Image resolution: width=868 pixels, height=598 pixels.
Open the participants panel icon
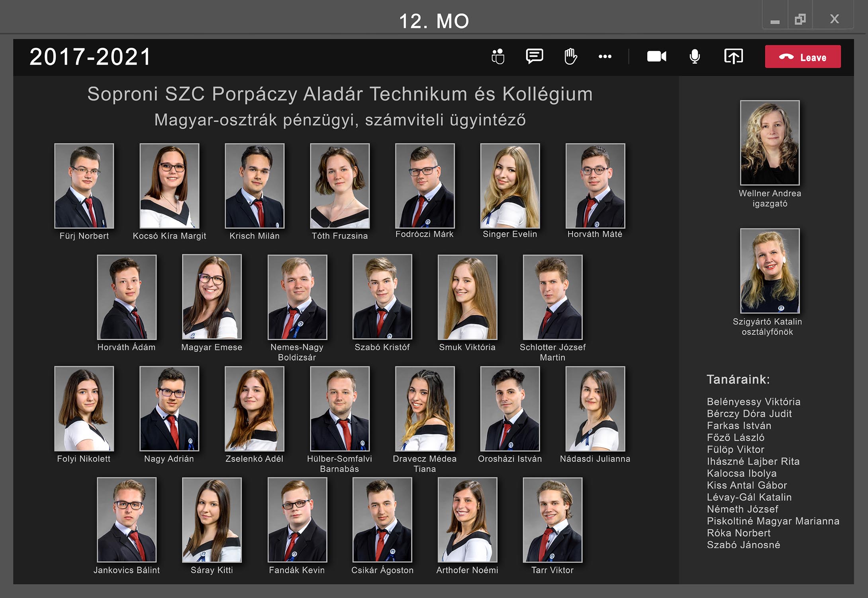[x=498, y=57]
